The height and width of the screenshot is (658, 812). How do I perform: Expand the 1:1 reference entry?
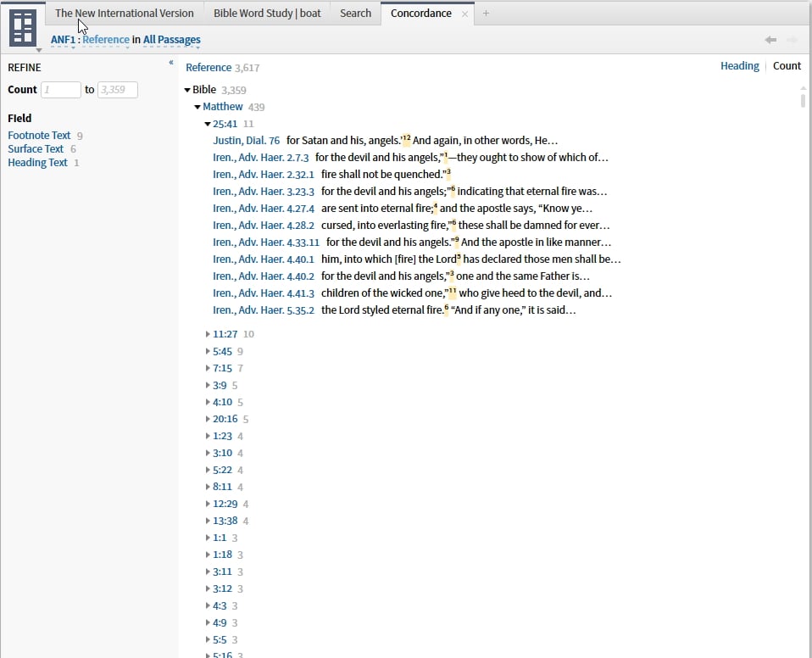(x=208, y=538)
